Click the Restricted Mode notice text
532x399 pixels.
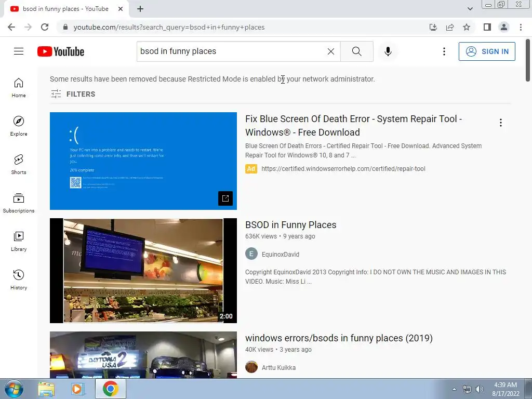[212, 79]
